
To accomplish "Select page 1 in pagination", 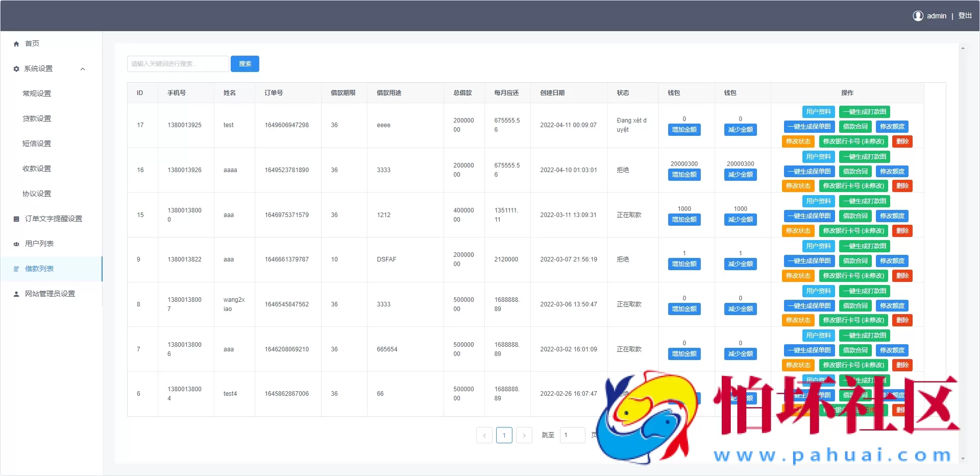I will pos(504,435).
